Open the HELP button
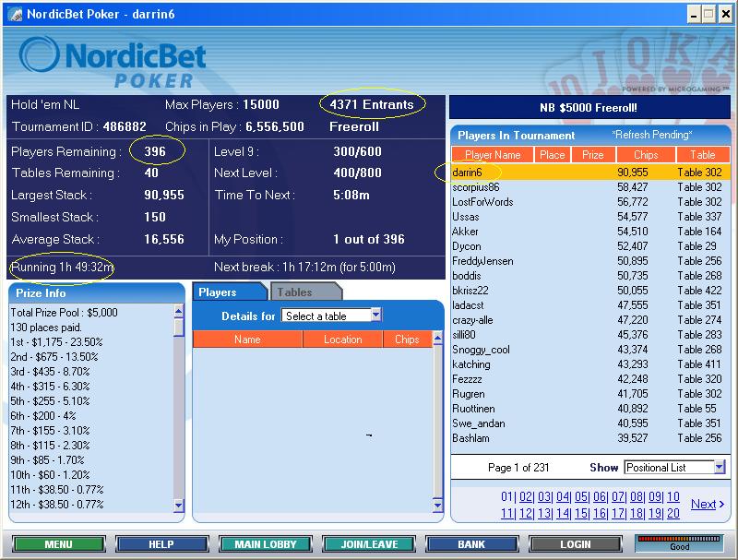This screenshot has width=738, height=560. [161, 544]
